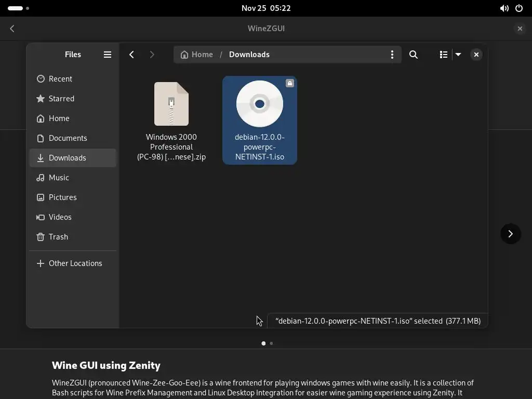Open Videos in the sidebar
Image resolution: width=532 pixels, height=399 pixels.
(73, 217)
